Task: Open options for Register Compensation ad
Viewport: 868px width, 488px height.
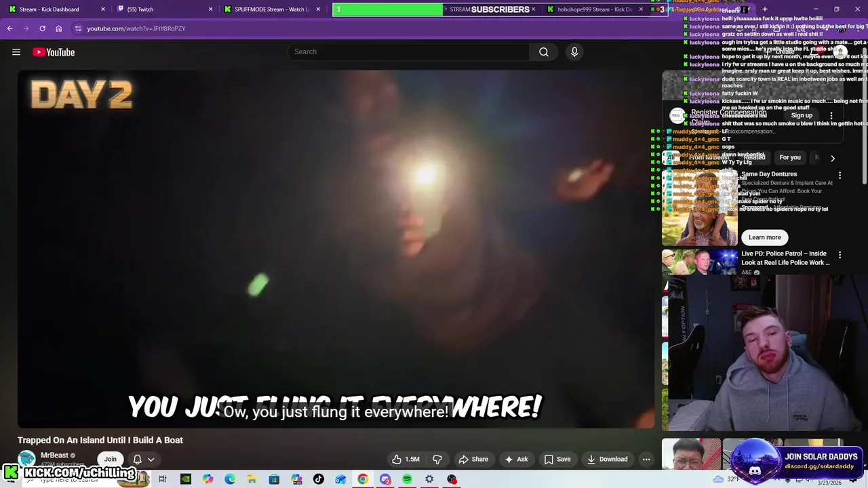Action: [x=831, y=116]
